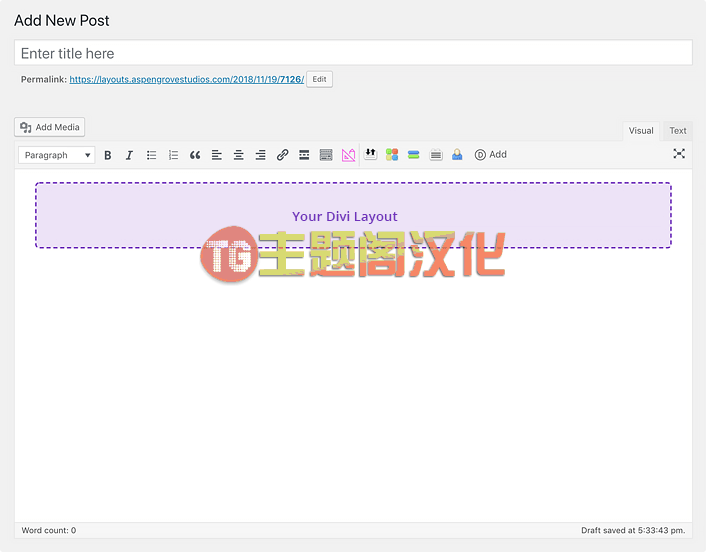Align text left

(x=217, y=155)
